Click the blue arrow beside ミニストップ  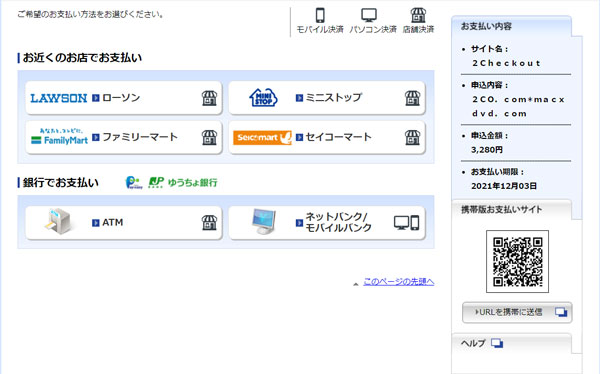(x=299, y=98)
